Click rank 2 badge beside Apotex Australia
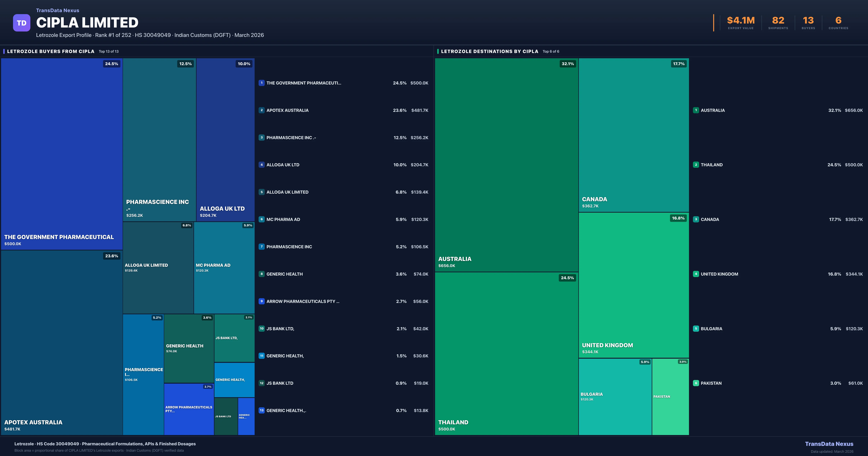The image size is (868, 456). pyautogui.click(x=261, y=110)
